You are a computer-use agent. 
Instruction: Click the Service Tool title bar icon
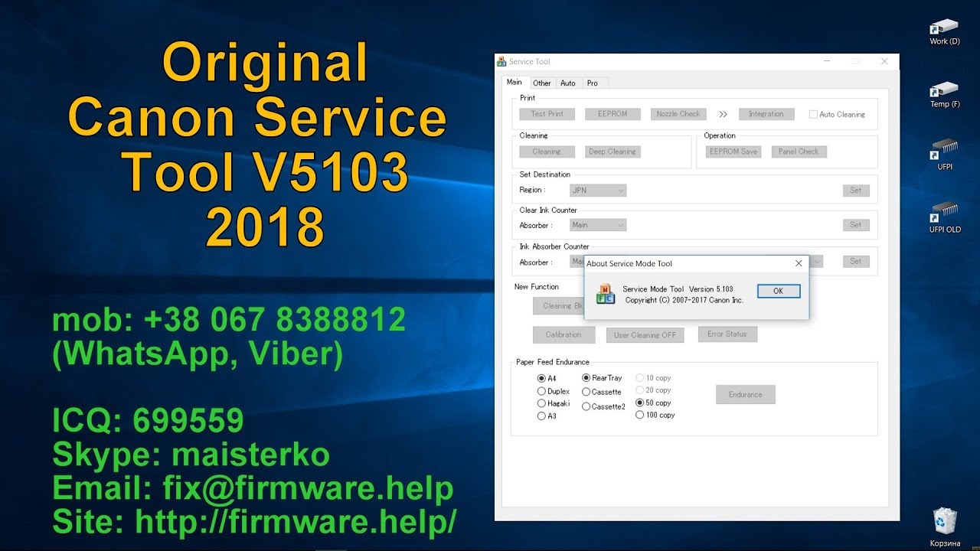pyautogui.click(x=501, y=62)
